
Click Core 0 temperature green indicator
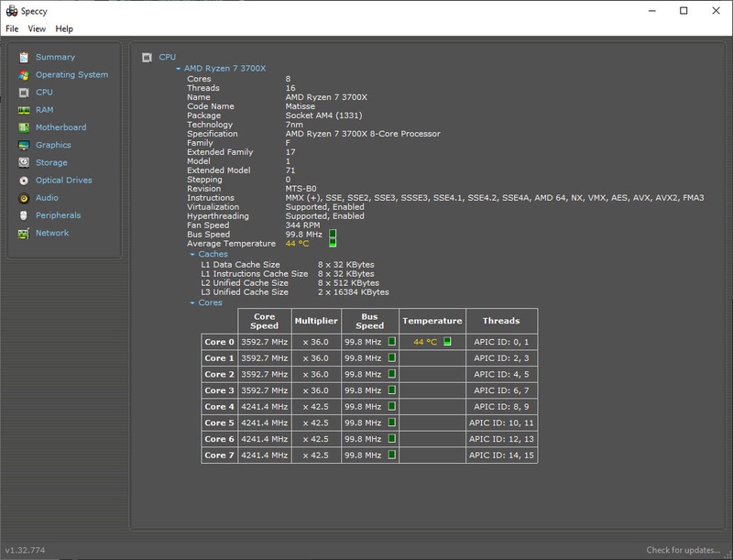tap(447, 341)
